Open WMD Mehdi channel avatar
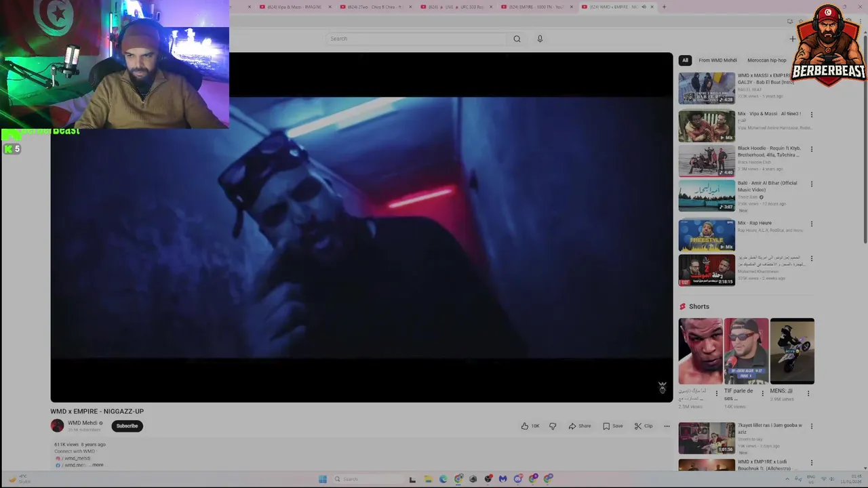The image size is (868, 488). (57, 426)
